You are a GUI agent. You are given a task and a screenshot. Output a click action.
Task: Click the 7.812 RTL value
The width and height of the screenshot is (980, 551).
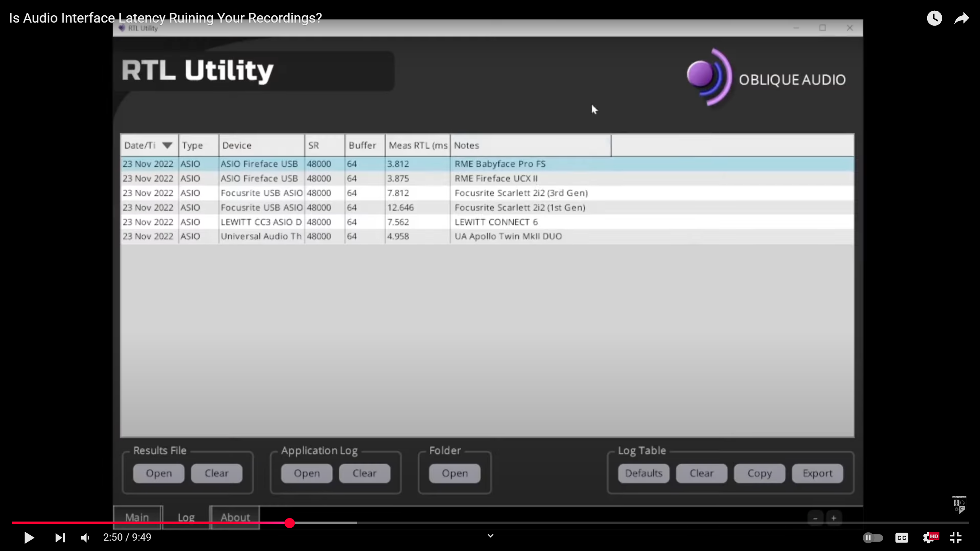click(x=398, y=193)
